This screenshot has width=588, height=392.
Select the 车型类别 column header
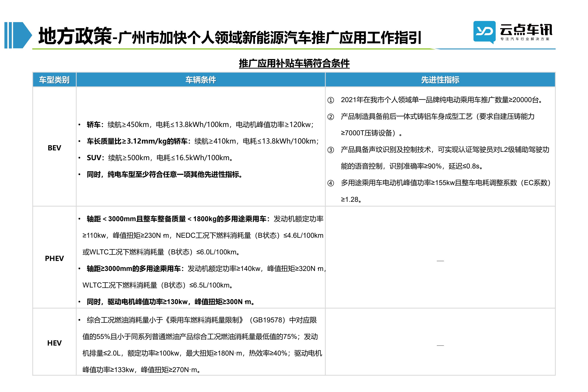[x=54, y=80]
